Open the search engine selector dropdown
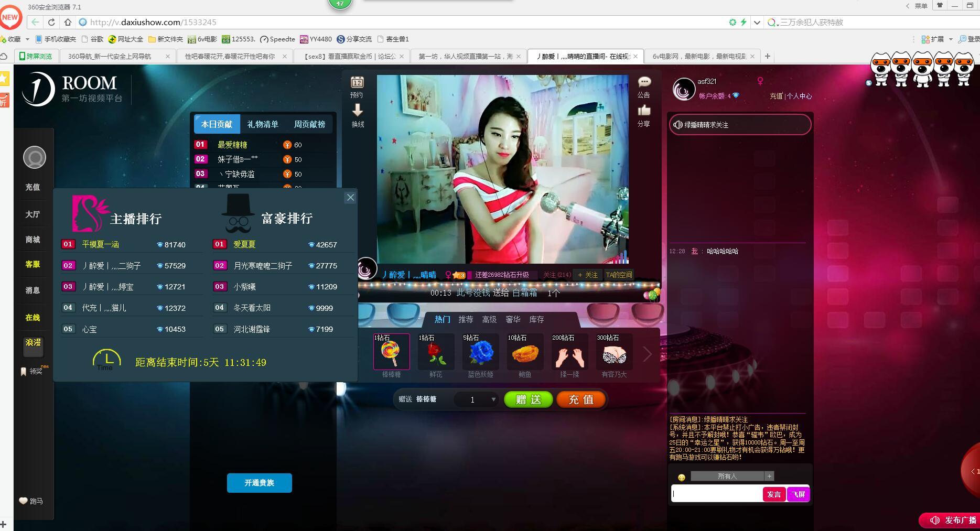Image resolution: width=980 pixels, height=531 pixels. coord(772,23)
